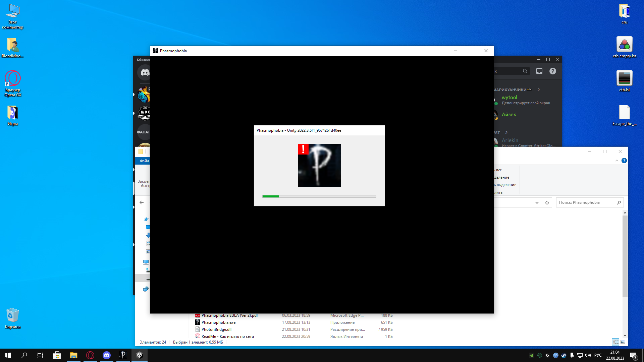Select the cru desktop folder
This screenshot has height=362, width=644.
(x=624, y=14)
